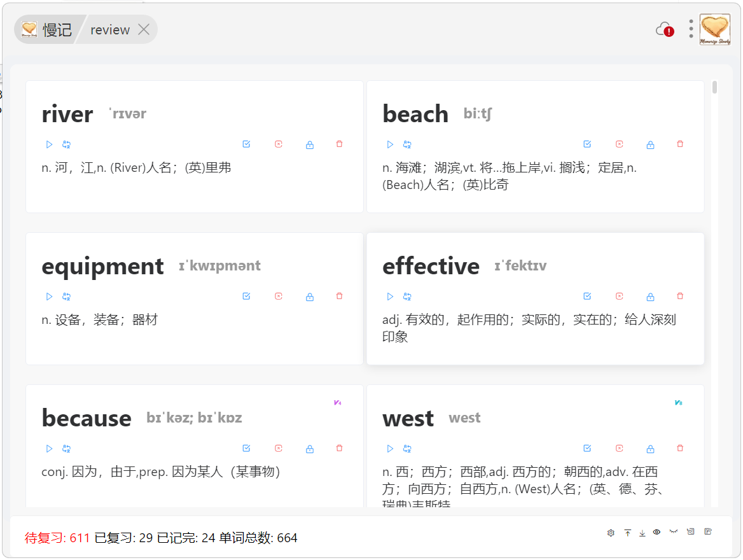
Task: Close the review tab
Action: pyautogui.click(x=144, y=29)
